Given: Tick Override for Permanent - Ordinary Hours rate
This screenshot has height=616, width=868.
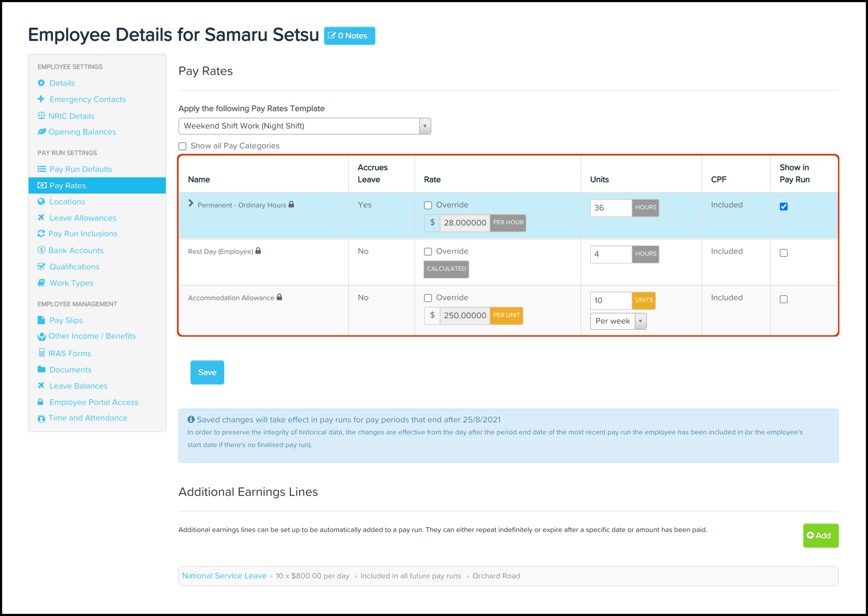Looking at the screenshot, I should pos(428,205).
